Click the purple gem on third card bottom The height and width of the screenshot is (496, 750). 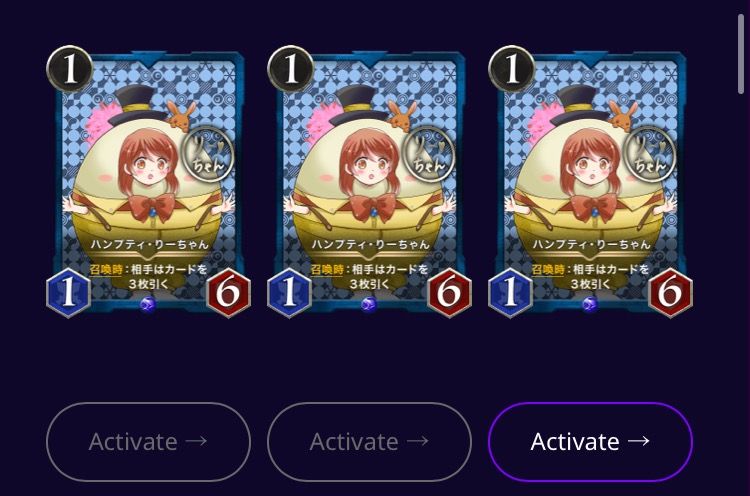[x=590, y=304]
